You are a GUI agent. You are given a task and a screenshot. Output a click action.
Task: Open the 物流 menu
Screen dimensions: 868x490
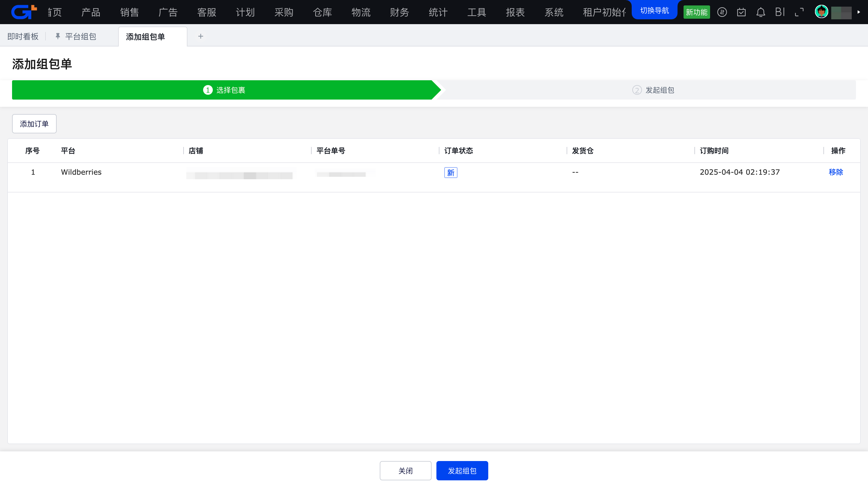click(361, 12)
